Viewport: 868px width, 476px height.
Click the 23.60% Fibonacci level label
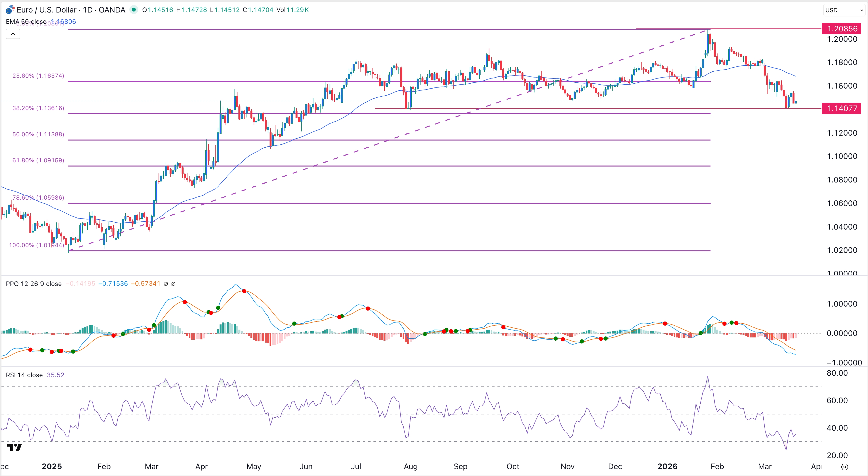point(38,76)
